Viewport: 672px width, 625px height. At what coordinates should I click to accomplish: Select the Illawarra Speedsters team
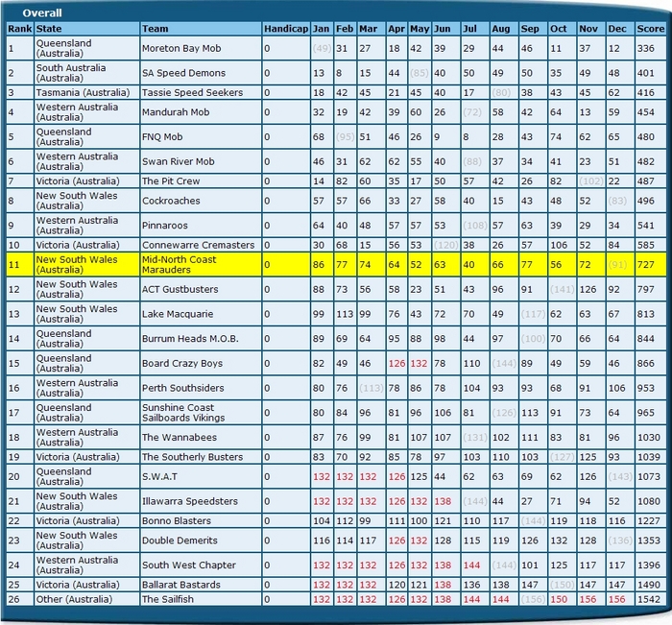coord(190,501)
